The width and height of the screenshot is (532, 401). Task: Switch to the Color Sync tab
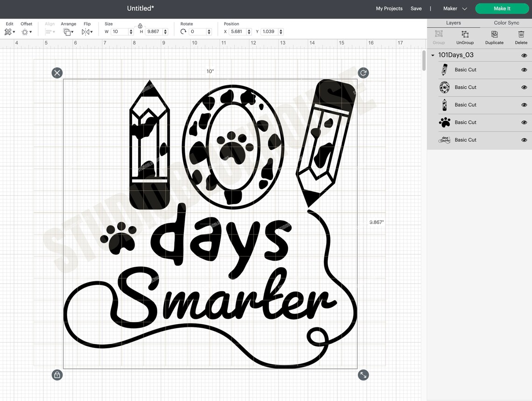(506, 22)
